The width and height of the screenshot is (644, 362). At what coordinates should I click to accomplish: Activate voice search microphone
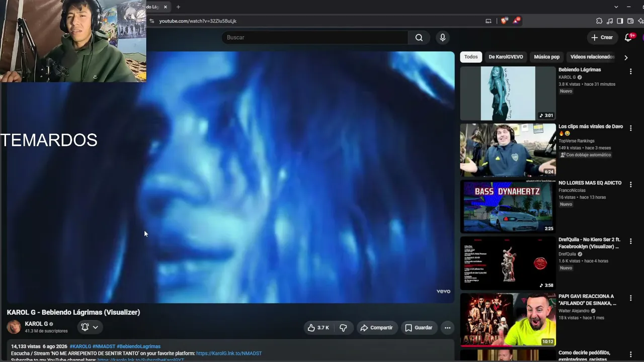(443, 38)
